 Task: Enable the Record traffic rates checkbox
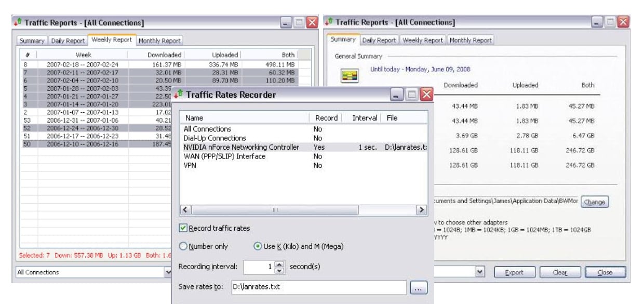coord(183,228)
